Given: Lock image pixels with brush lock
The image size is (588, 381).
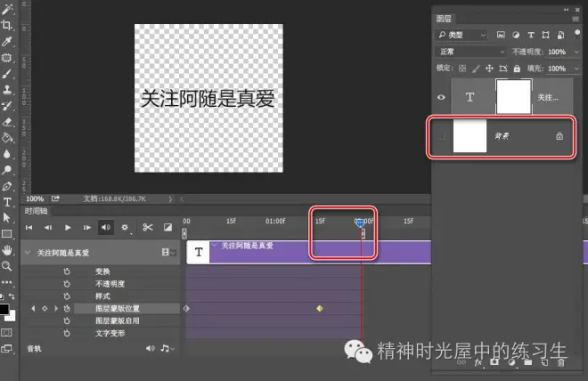Looking at the screenshot, I should coord(476,69).
